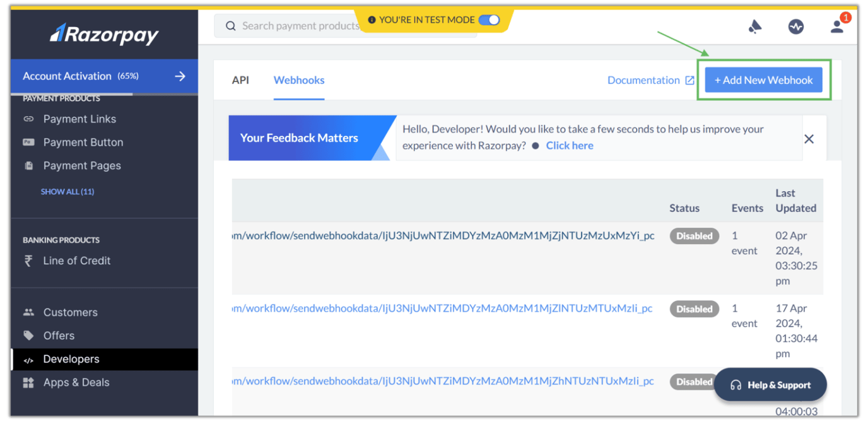The height and width of the screenshot is (422, 868).
Task: Open the notifications bell icon
Action: (754, 26)
